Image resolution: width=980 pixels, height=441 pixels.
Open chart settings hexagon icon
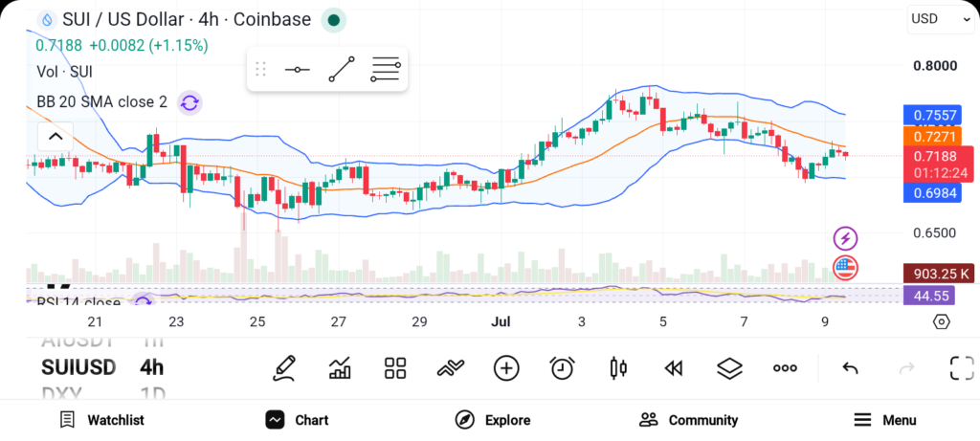pyautogui.click(x=942, y=321)
